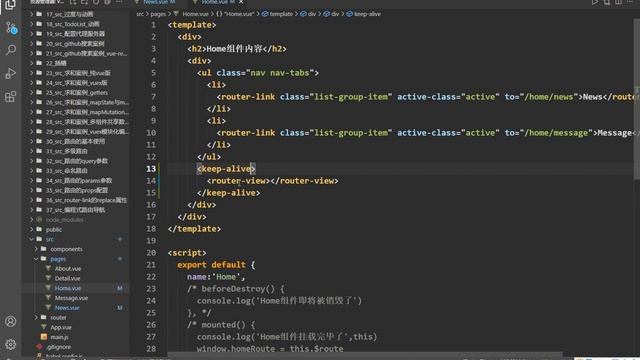The width and height of the screenshot is (640, 360).
Task: Click the Vue icon of App.vue
Action: (x=44, y=327)
